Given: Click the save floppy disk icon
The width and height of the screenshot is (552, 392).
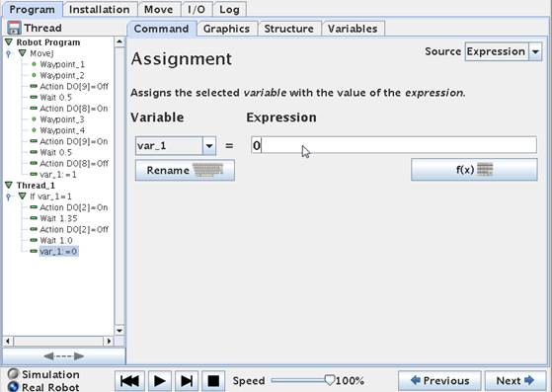Looking at the screenshot, I should [14, 28].
